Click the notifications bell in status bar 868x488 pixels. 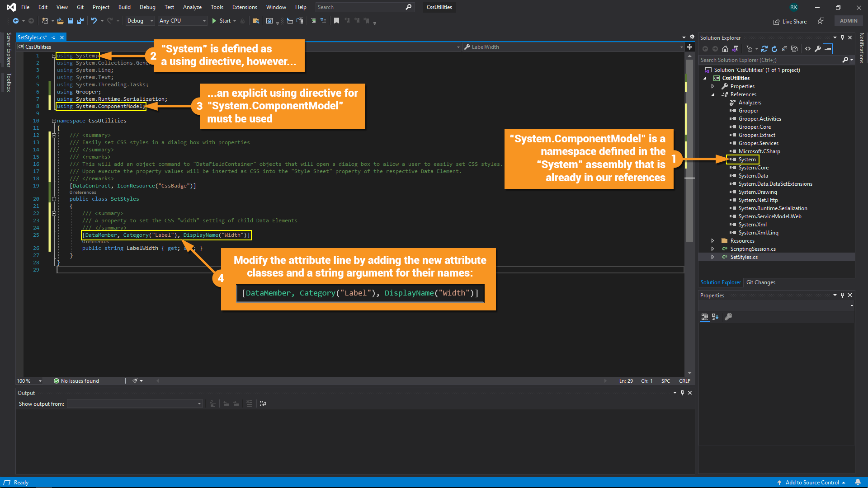(858, 482)
